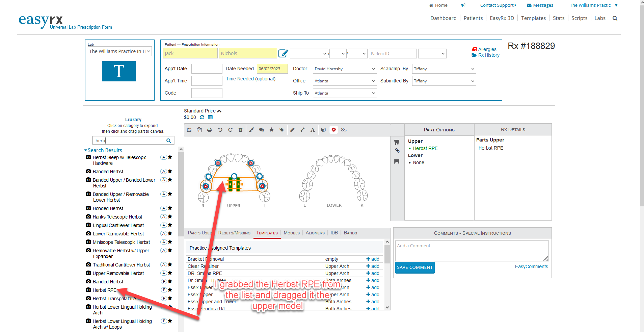Save the prescription with the floppy disk icon
The height and width of the screenshot is (332, 644).
(189, 130)
